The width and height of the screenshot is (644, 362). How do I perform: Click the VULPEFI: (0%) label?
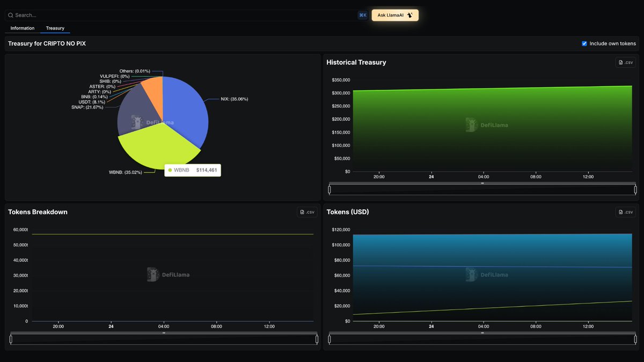point(115,76)
